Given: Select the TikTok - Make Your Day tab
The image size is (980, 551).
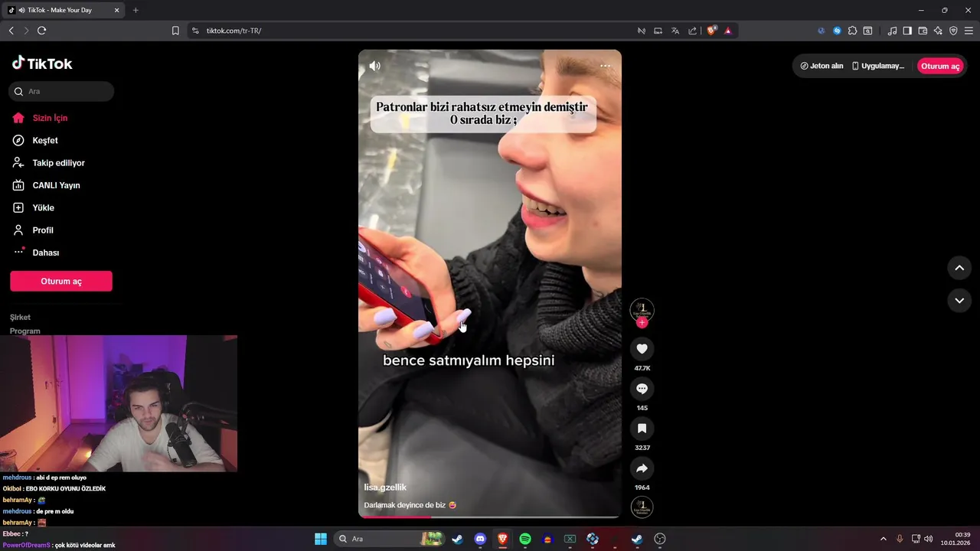Looking at the screenshot, I should click(64, 10).
